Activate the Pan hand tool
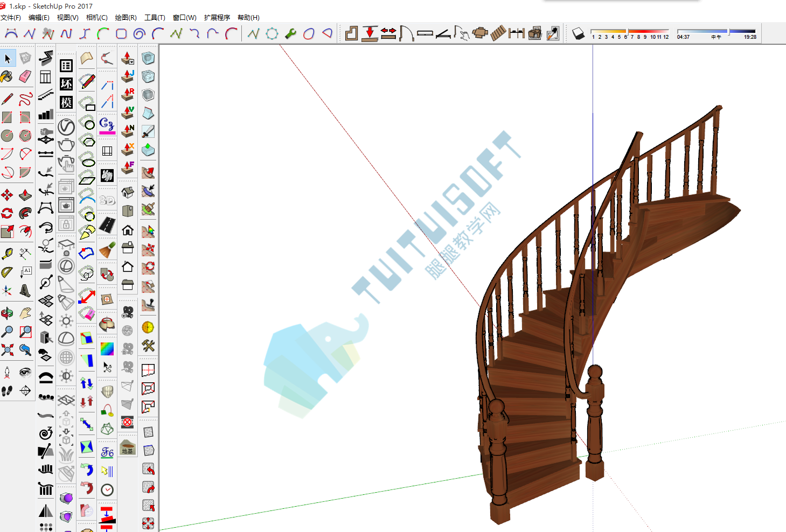The height and width of the screenshot is (532, 786). (25, 313)
